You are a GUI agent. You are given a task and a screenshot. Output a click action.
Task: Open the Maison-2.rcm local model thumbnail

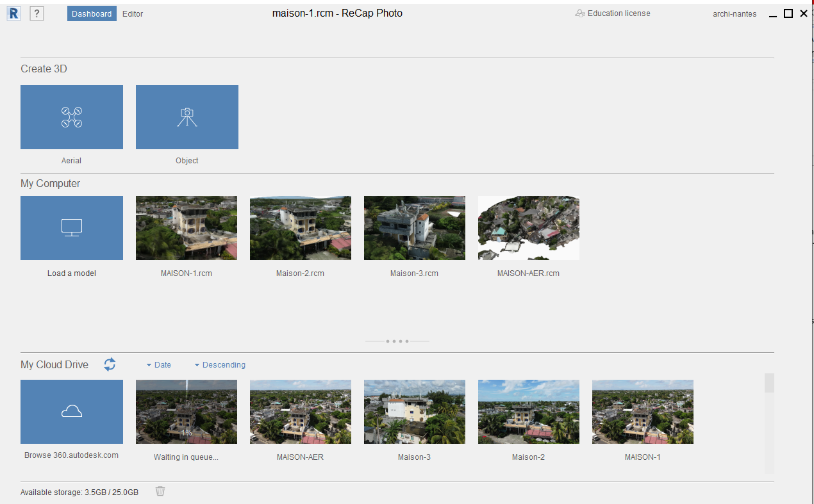click(301, 228)
